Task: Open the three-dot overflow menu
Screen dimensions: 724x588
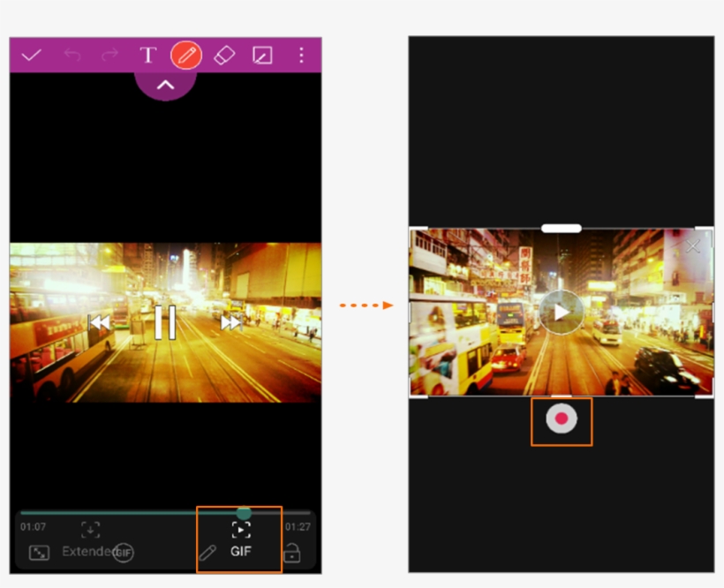Action: coord(301,55)
